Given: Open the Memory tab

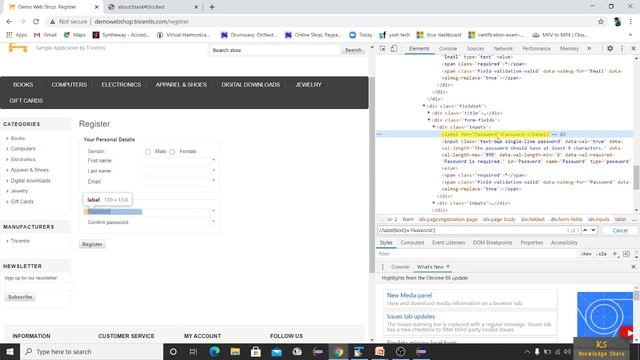Looking at the screenshot, I should coord(569,49).
